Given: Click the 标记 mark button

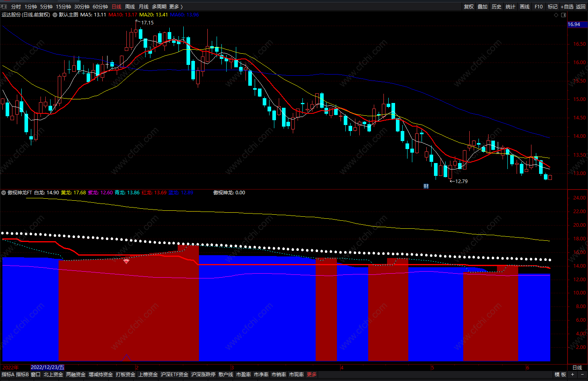Looking at the screenshot, I should [x=553, y=6].
